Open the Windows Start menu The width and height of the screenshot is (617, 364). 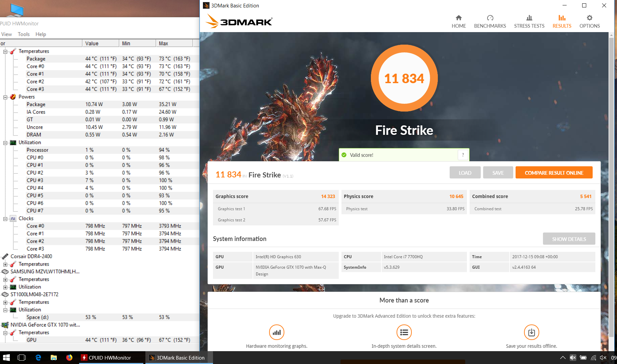tap(6, 358)
